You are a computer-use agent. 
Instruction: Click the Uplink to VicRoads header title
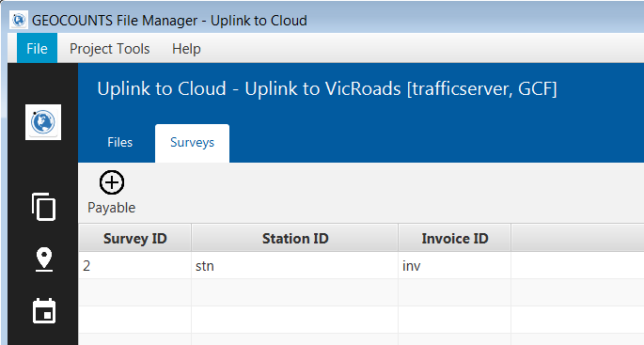tap(327, 88)
